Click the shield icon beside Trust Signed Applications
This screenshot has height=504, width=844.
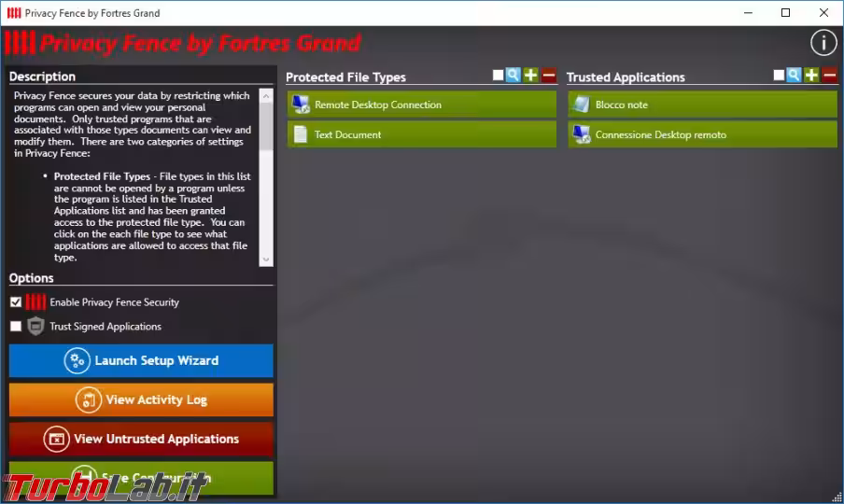pos(35,326)
